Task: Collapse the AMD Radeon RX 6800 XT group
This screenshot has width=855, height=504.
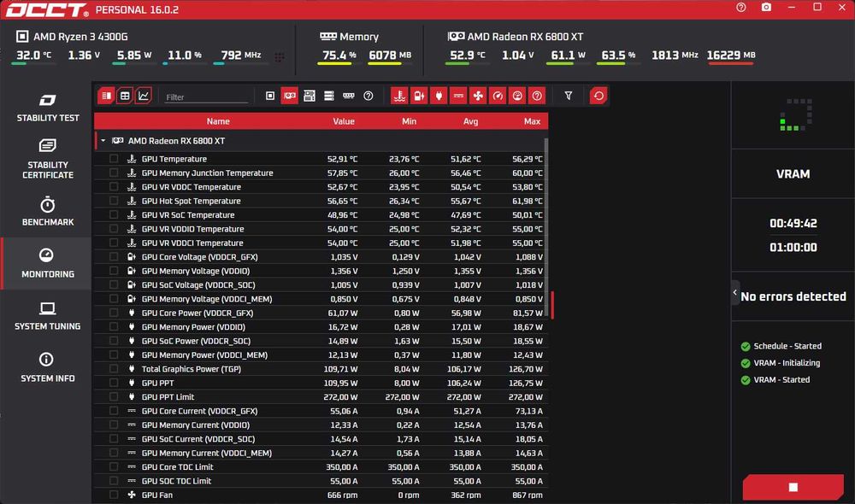Action: coord(103,141)
